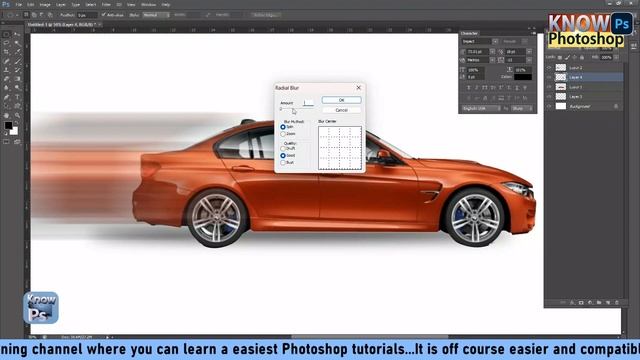The width and height of the screenshot is (640, 360).
Task: Open the Style dropdown in options bar
Action: point(156,15)
